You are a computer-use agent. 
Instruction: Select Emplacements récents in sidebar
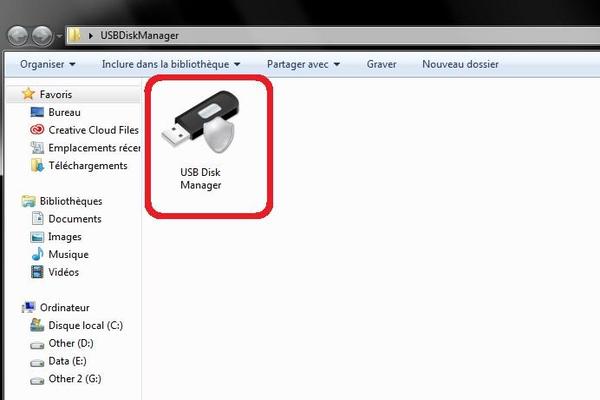92,148
